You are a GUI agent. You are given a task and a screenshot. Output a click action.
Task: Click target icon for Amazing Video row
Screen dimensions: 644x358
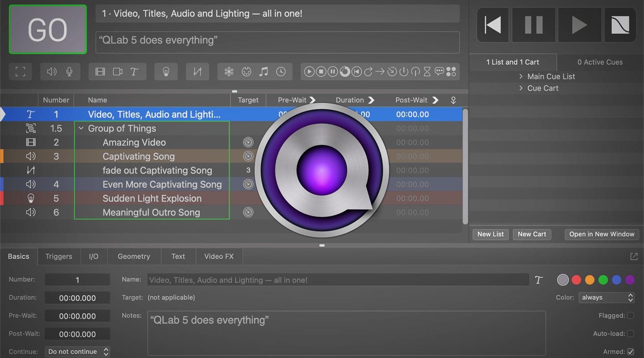pos(248,142)
